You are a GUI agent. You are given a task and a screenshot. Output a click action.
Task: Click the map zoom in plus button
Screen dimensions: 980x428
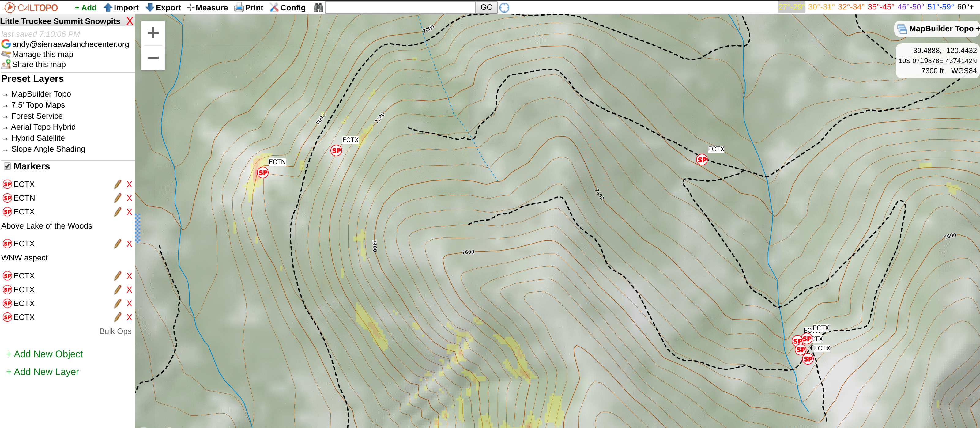(x=153, y=33)
